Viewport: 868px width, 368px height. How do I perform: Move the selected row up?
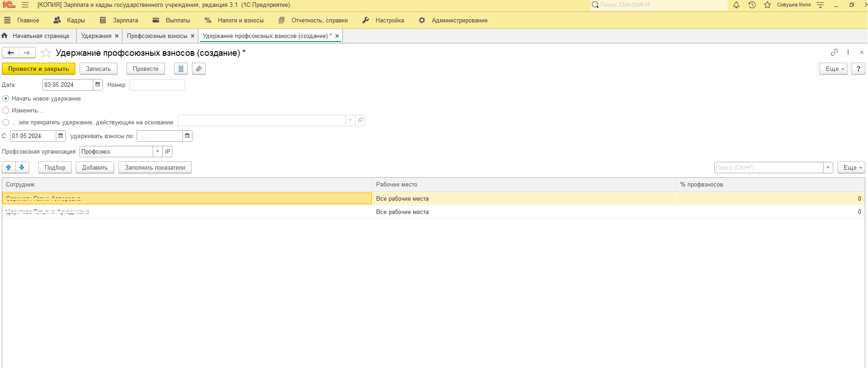pos(9,167)
